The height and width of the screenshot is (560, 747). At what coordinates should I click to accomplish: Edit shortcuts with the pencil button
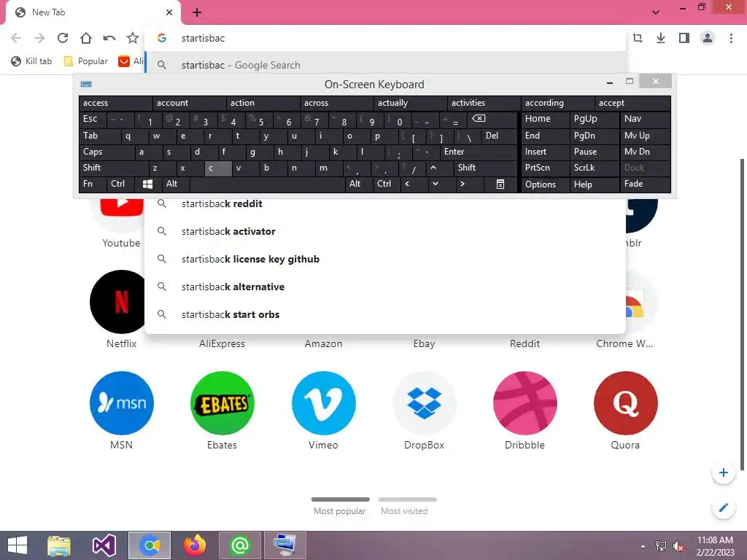tap(723, 507)
